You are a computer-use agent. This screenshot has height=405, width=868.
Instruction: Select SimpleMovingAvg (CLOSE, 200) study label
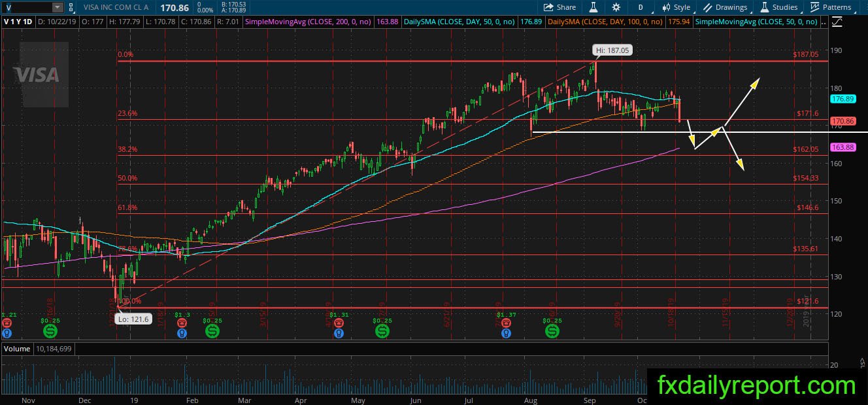[x=308, y=22]
